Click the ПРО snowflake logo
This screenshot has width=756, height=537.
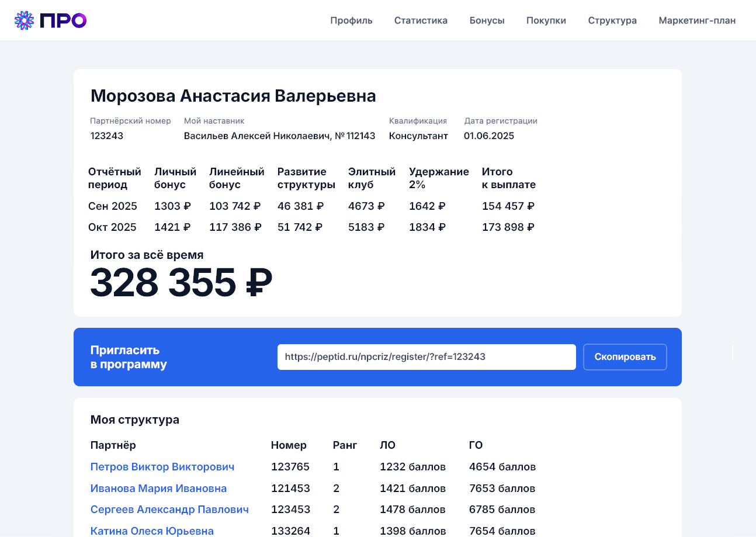(50, 20)
